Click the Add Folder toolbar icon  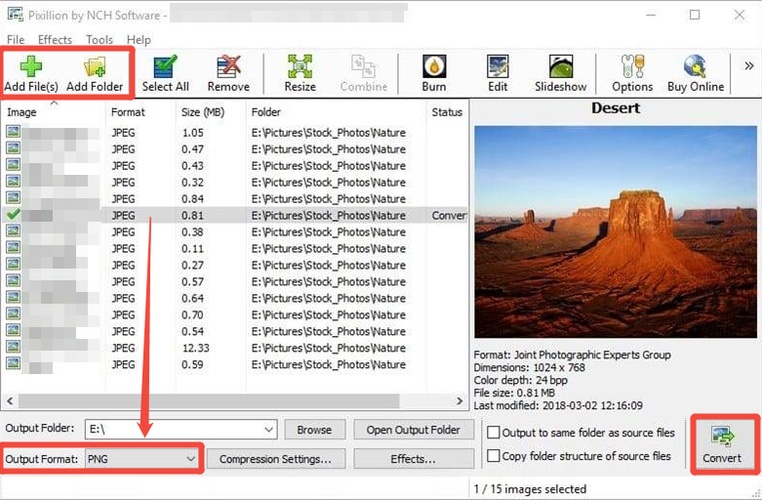94,73
